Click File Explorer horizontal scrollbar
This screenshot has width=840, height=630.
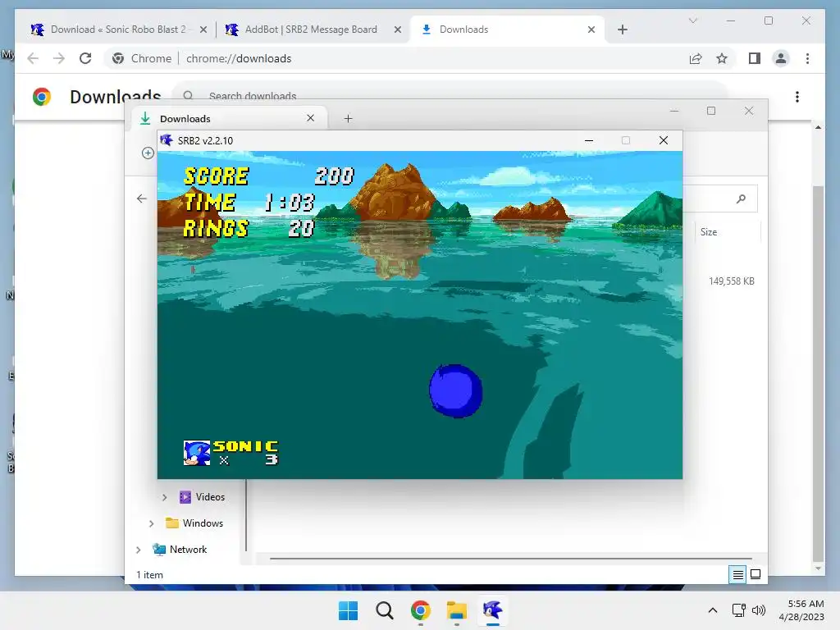510,559
